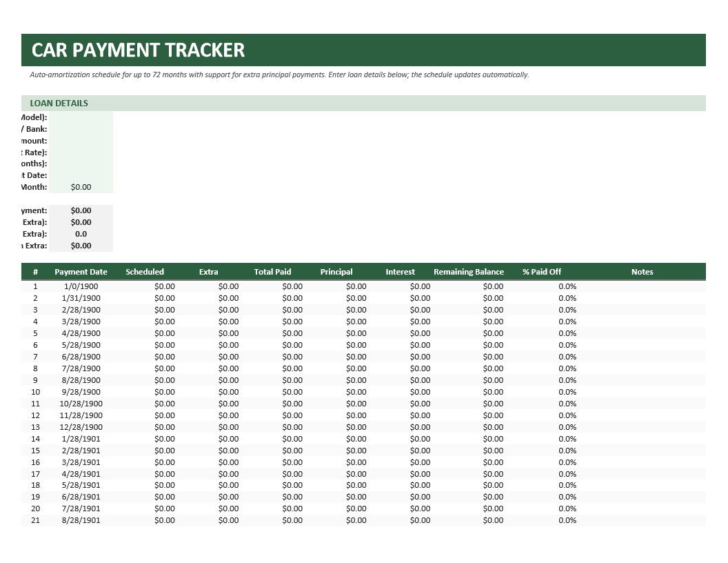This screenshot has height=563, width=728.
Task: Select the interest cell beside 'Rate):'
Action: click(81, 152)
